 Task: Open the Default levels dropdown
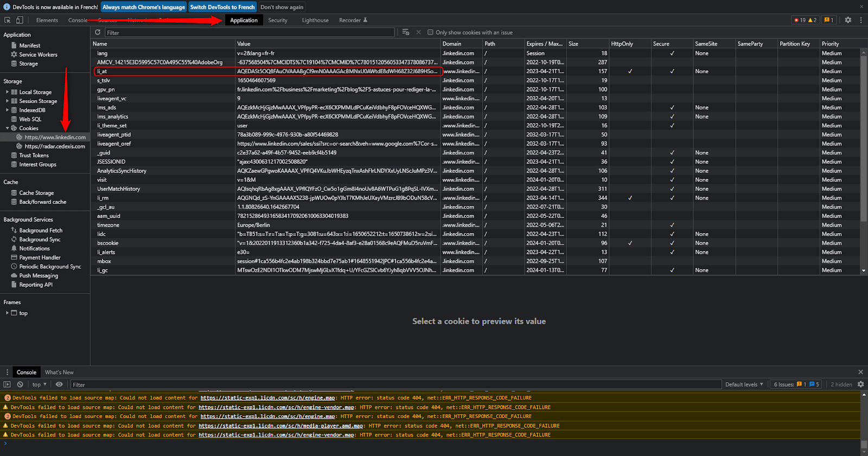[x=744, y=384]
